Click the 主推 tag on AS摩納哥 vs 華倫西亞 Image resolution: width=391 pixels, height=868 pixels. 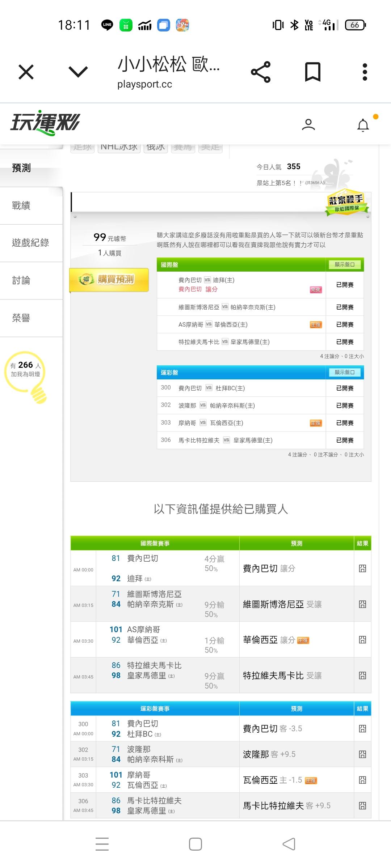pos(316,325)
